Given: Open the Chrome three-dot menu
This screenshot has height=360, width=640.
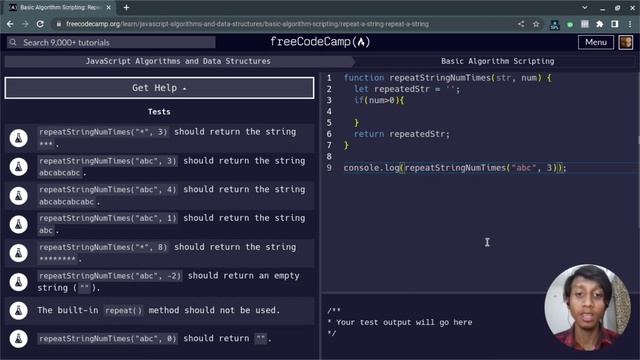Looking at the screenshot, I should pos(630,24).
